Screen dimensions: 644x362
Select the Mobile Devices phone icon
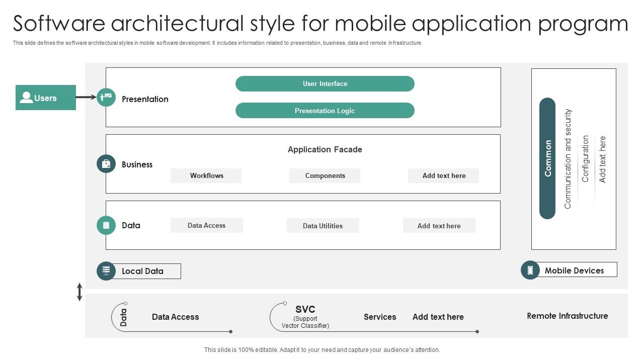pos(530,270)
